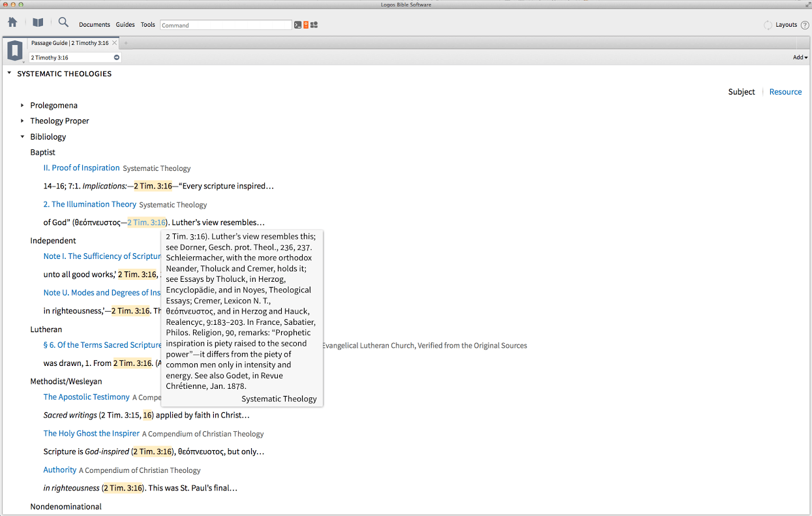
Task: Open the Library book icon
Action: pyautogui.click(x=38, y=23)
